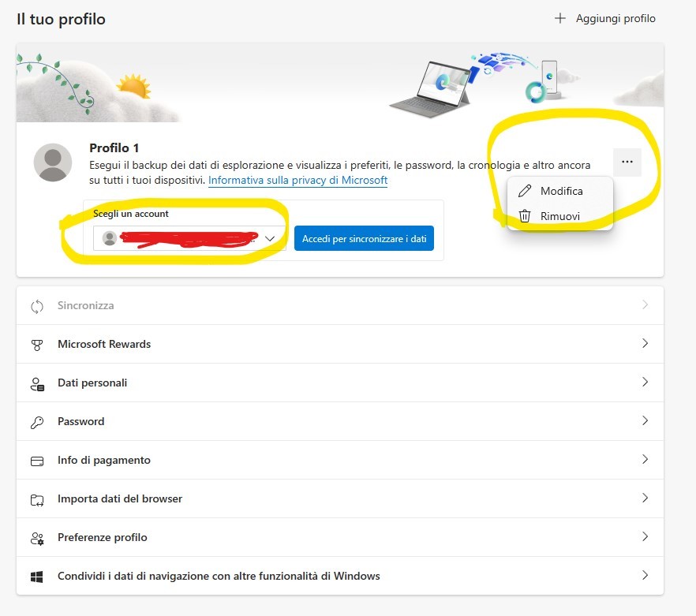Expand the Sincronizza row chevron

click(x=645, y=305)
